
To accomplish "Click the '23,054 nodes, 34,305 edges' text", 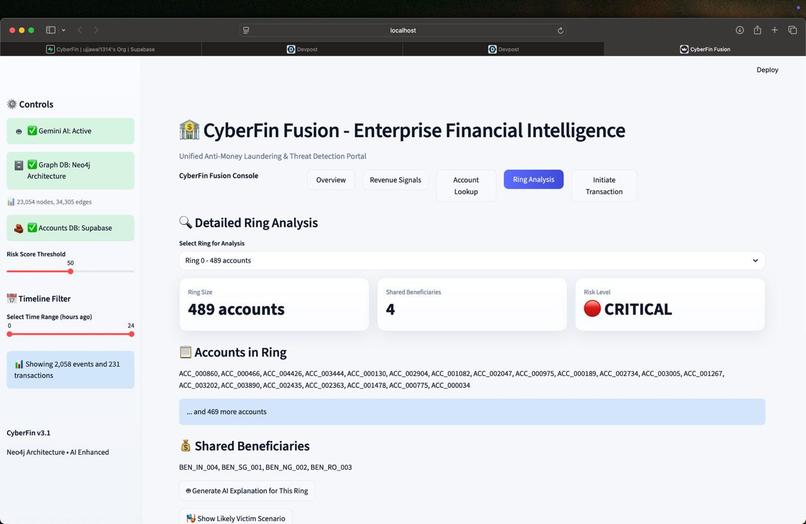I will click(x=54, y=202).
